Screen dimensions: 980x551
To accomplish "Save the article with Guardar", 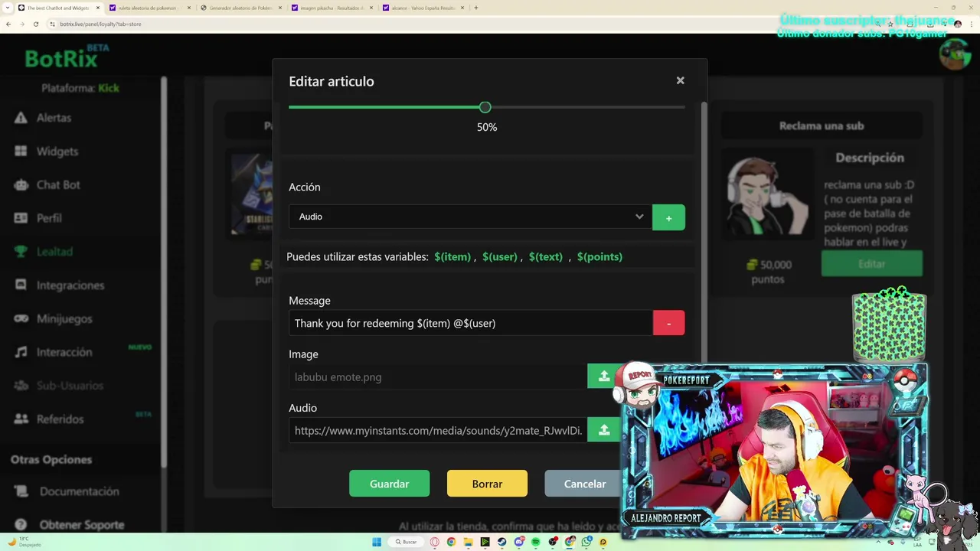I will click(x=389, y=484).
